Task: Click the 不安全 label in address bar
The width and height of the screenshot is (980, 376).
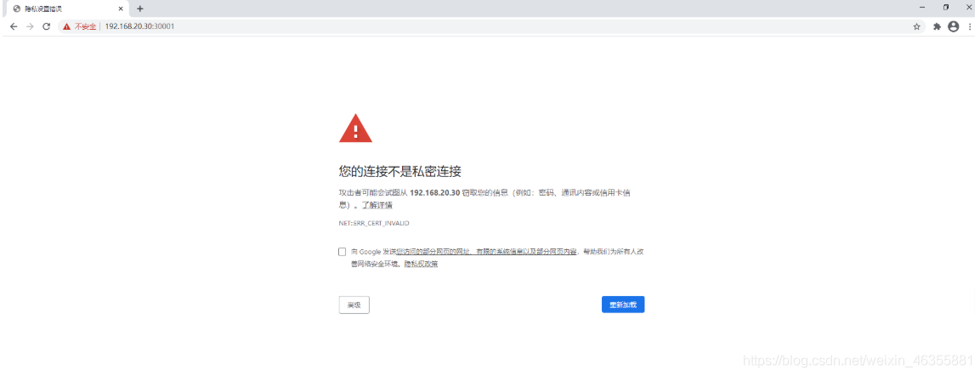Action: tap(85, 27)
